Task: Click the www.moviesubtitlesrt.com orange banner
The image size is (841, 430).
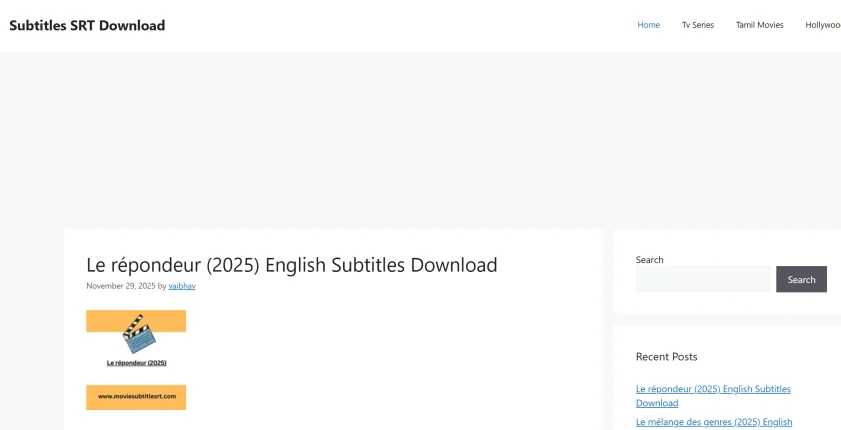Action: [136, 397]
